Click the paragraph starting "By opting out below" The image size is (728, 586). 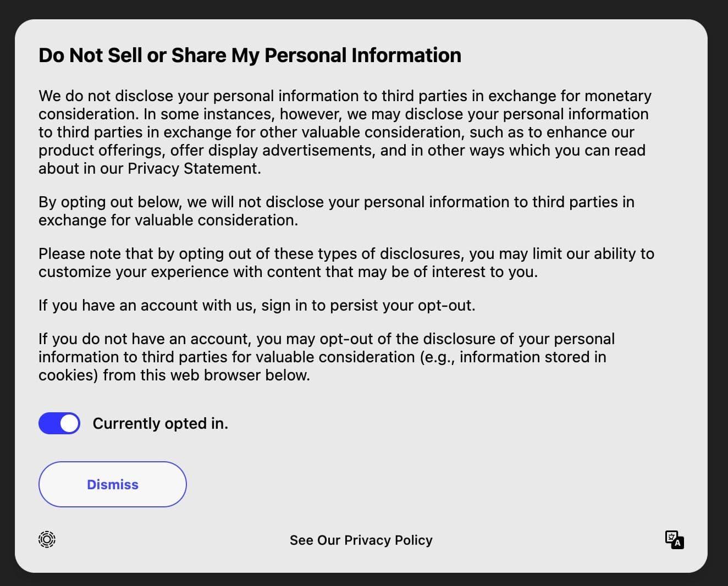coord(336,211)
